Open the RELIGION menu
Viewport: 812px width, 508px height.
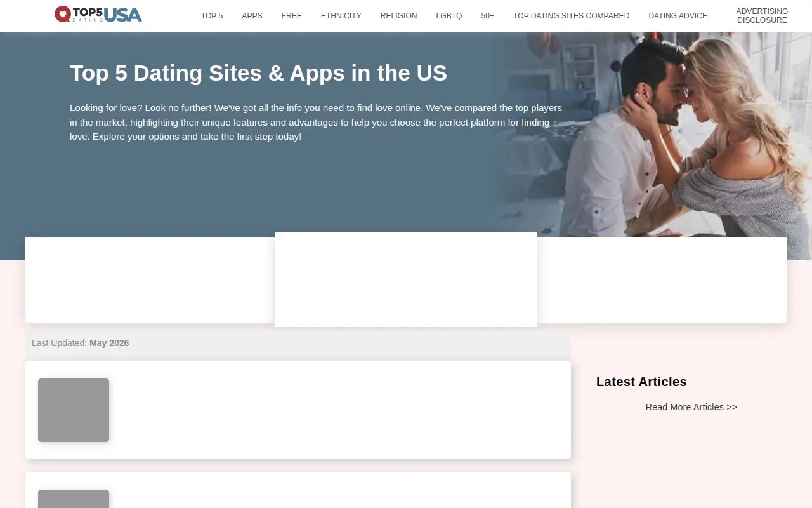point(399,16)
